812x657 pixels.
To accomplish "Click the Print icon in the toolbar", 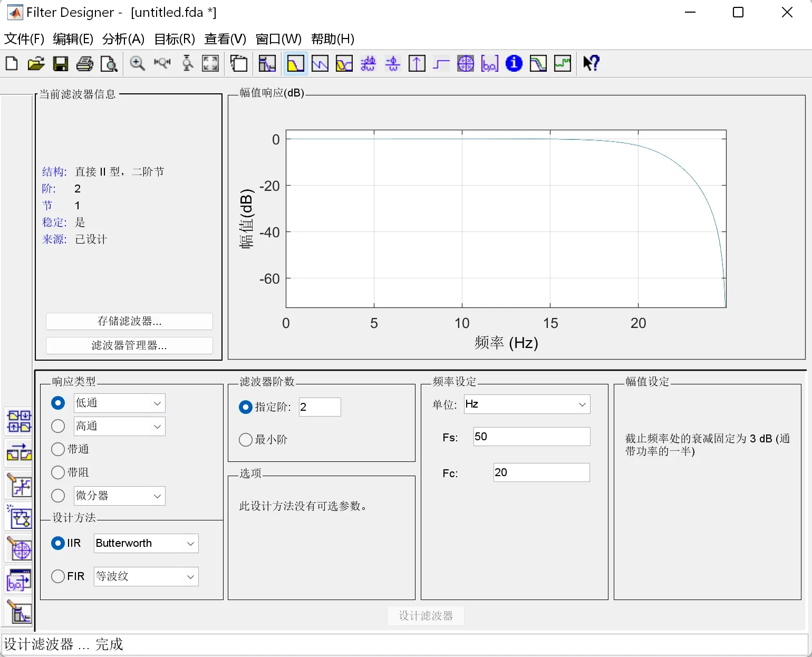I will tap(84, 64).
